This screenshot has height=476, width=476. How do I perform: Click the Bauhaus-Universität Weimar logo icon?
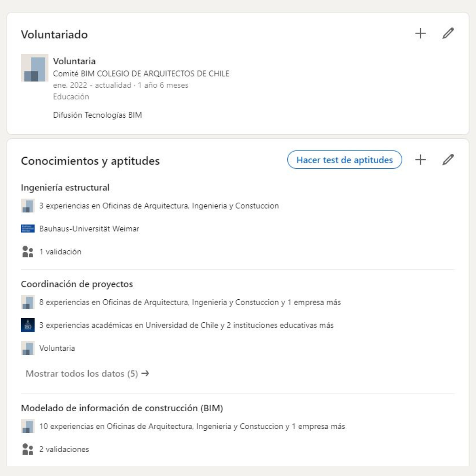(x=28, y=229)
